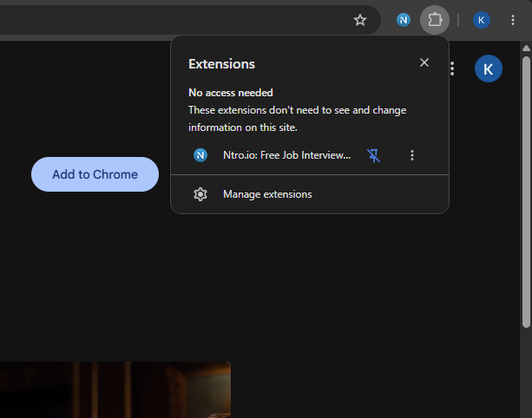Bookmark this page with the star icon

[x=360, y=20]
